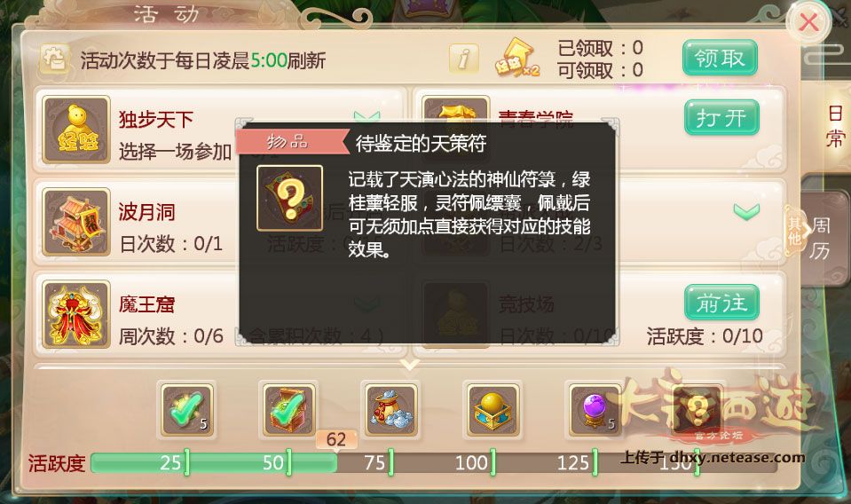Expand the row with the green chevron
The height and width of the screenshot is (504, 851).
(746, 211)
